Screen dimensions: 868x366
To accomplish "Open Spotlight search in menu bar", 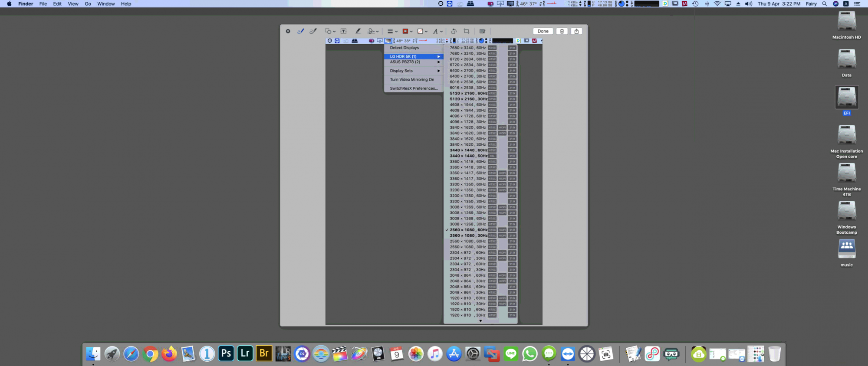I will (x=824, y=3).
